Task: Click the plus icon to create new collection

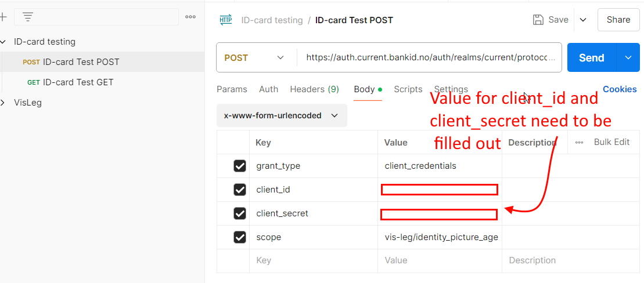Action: (3, 17)
